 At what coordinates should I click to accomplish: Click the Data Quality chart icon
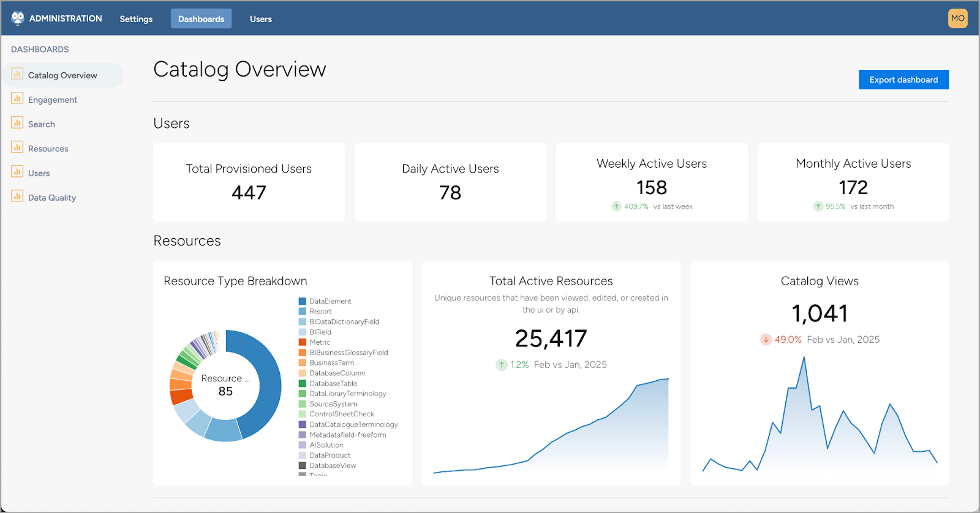(x=17, y=197)
